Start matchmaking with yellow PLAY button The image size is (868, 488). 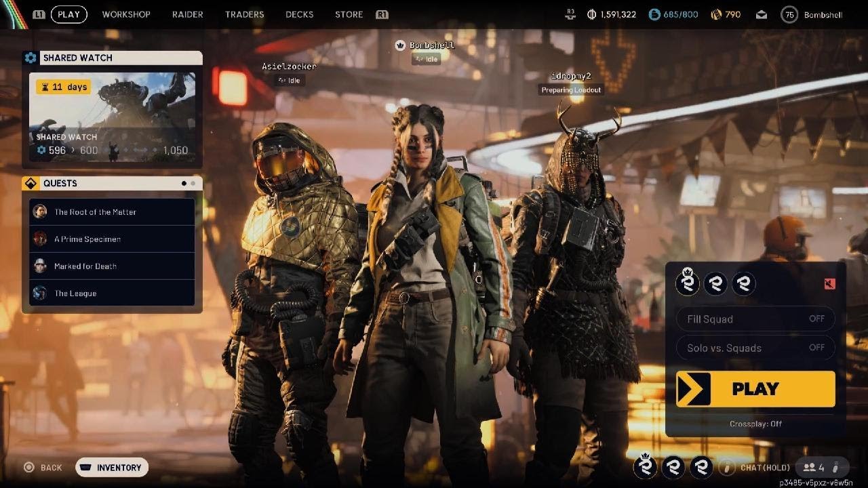click(755, 389)
